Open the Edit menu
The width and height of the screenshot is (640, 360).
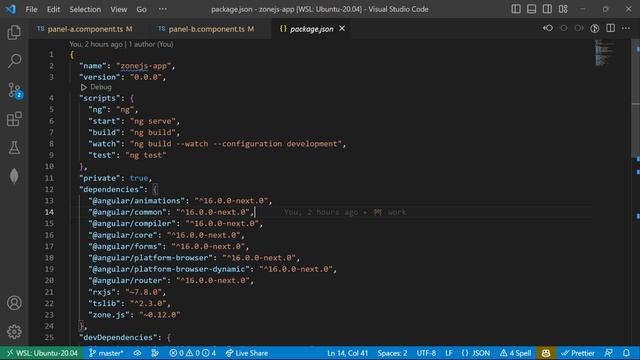[53, 9]
